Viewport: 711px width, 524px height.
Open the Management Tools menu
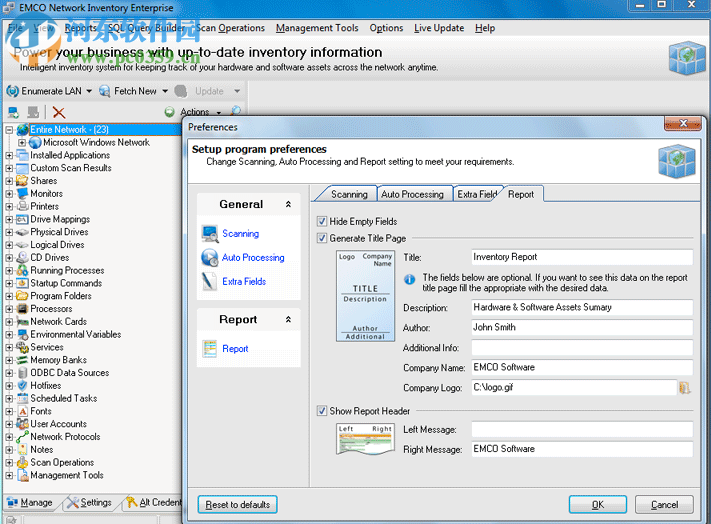point(317,28)
